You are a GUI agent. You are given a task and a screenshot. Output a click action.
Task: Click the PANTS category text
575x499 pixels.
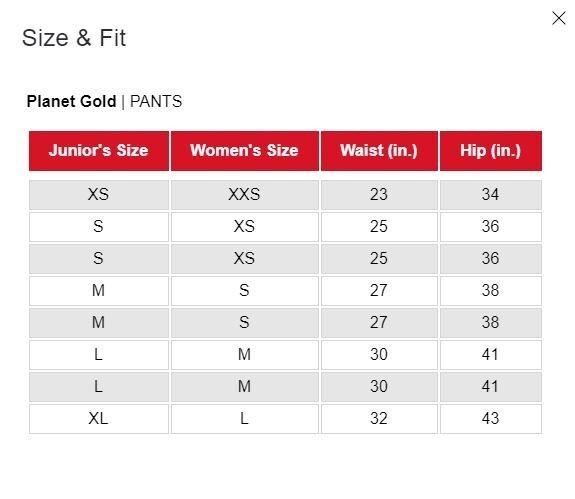(156, 101)
